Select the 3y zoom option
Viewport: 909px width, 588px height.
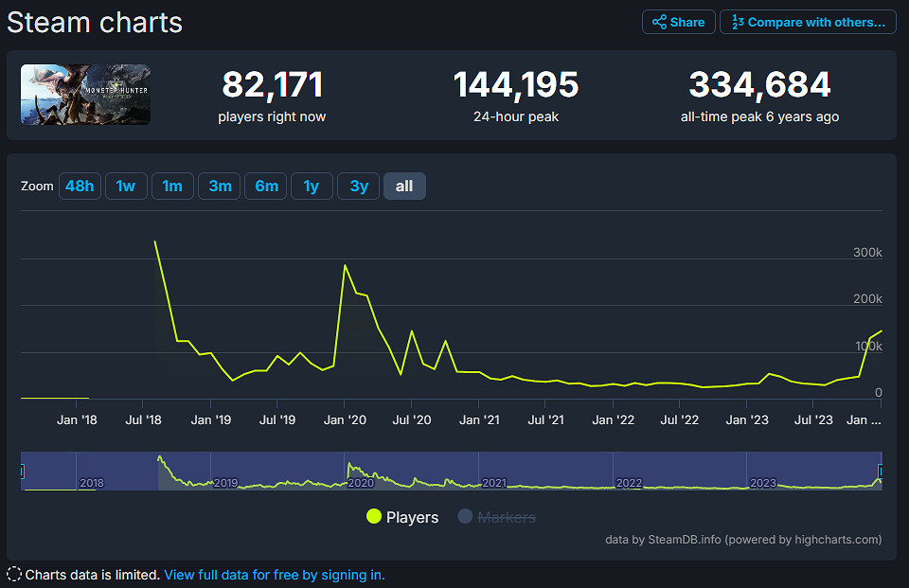click(359, 186)
